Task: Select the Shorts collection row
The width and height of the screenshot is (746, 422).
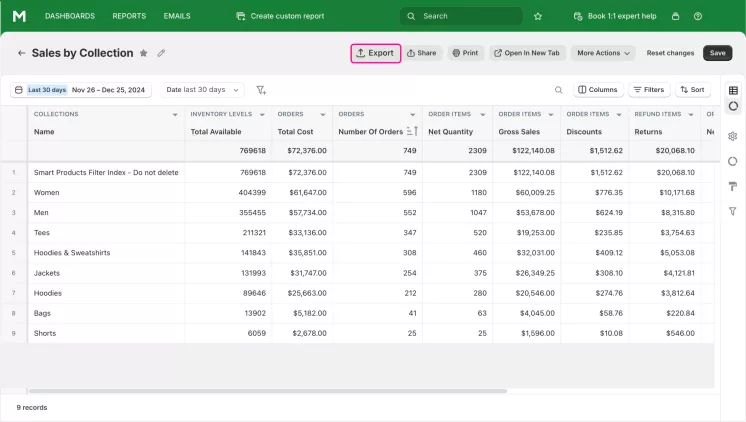Action: click(357, 333)
